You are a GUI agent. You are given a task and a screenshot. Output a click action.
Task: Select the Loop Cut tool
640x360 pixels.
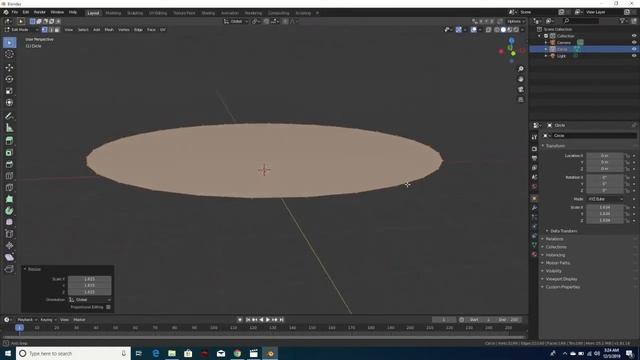[9, 176]
